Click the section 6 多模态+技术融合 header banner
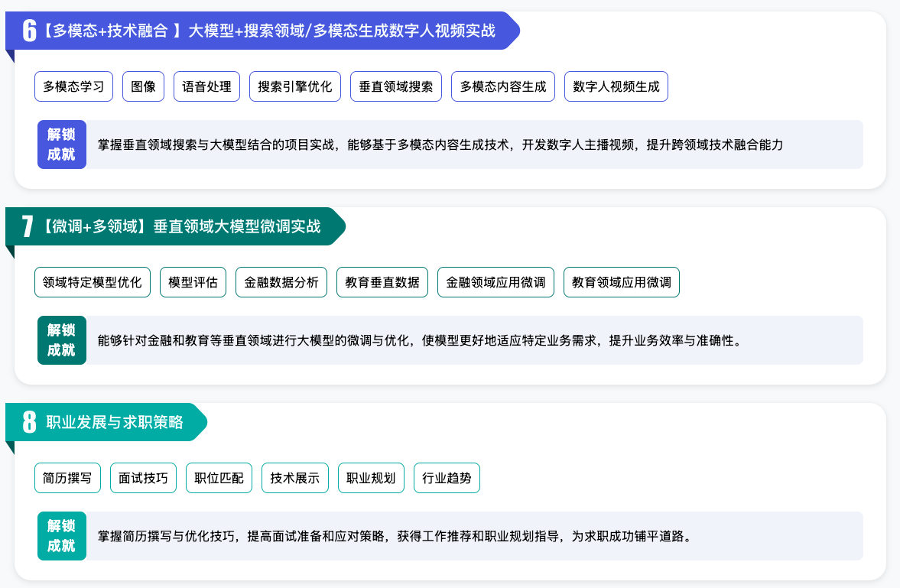The width and height of the screenshot is (900, 588). tap(260, 31)
